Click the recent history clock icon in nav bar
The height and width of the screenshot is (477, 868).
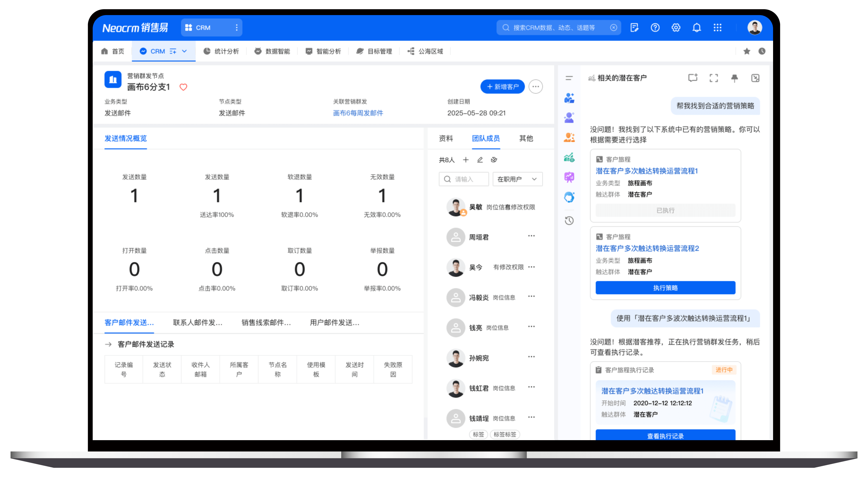[762, 51]
